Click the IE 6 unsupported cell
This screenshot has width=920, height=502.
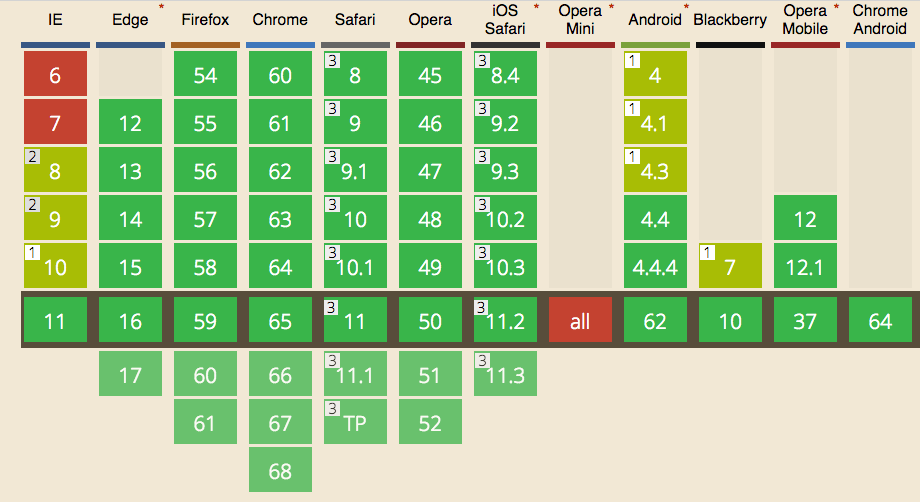click(55, 74)
